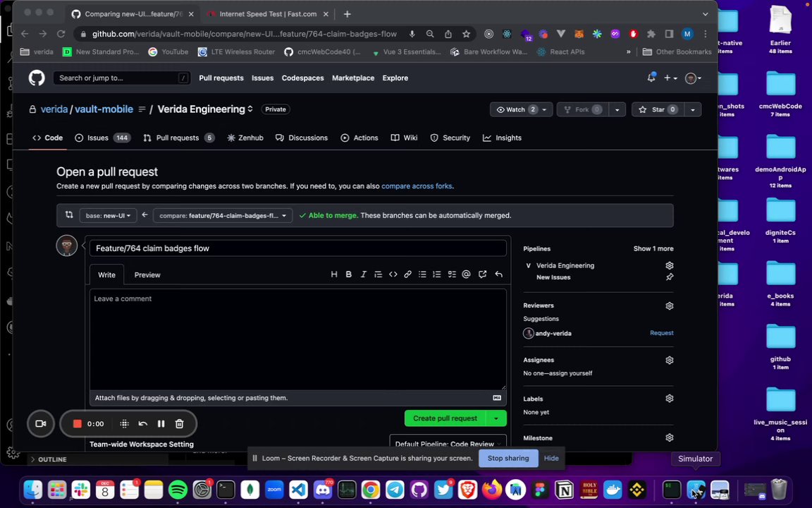Apply italic formatting in comment toolbar
Screen dimensions: 812x508
tap(364, 274)
